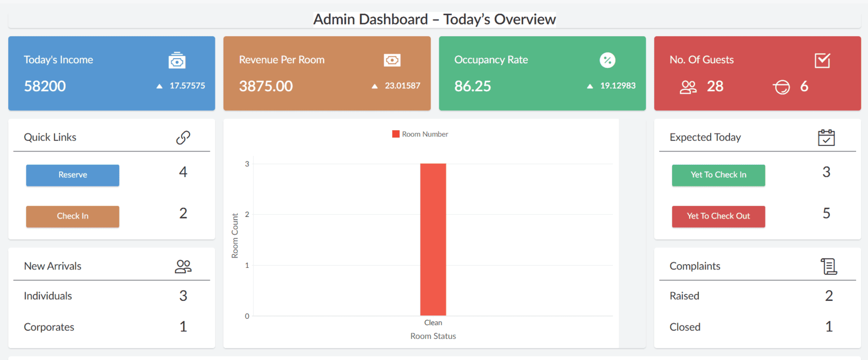Click the Complaints scroll document icon
This screenshot has width=868, height=360.
point(828,266)
